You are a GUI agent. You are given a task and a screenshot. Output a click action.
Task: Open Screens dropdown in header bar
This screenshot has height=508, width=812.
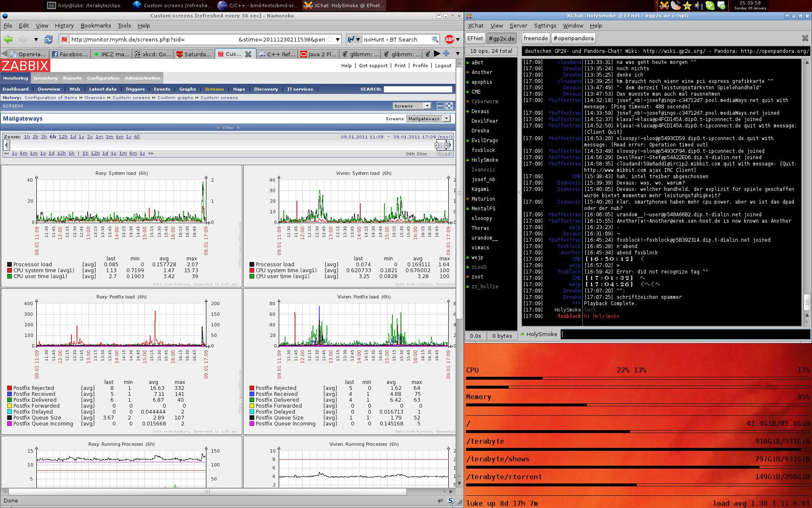pos(411,106)
